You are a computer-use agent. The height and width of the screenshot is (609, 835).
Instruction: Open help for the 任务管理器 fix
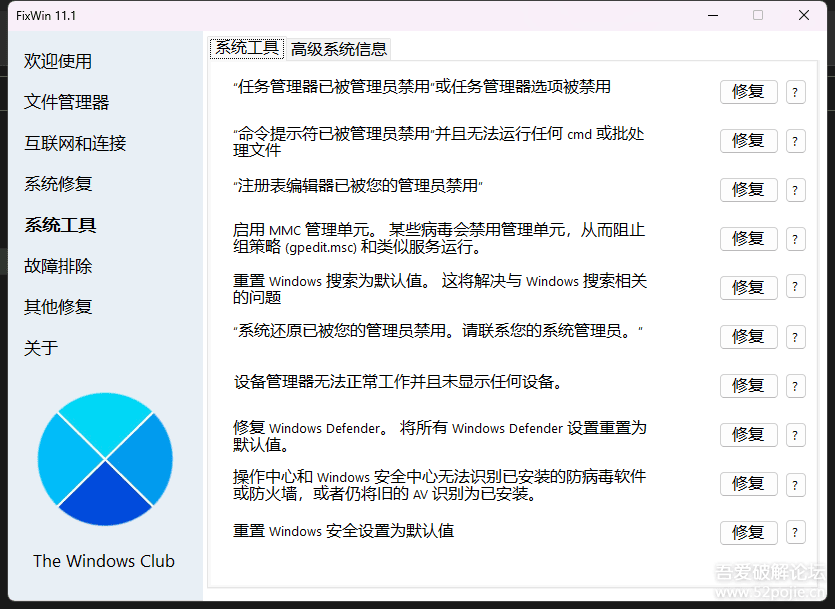click(x=795, y=91)
